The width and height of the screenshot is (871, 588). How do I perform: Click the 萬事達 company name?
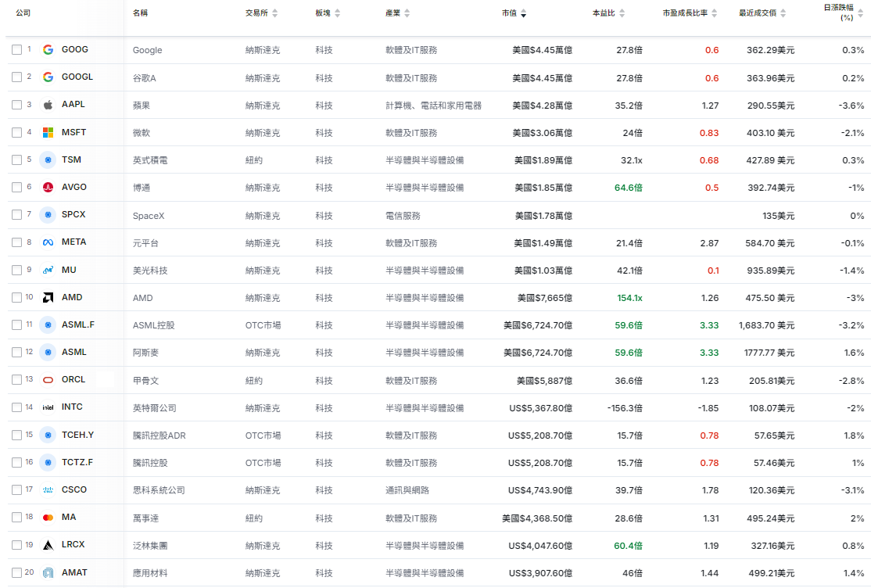pyautogui.click(x=145, y=518)
